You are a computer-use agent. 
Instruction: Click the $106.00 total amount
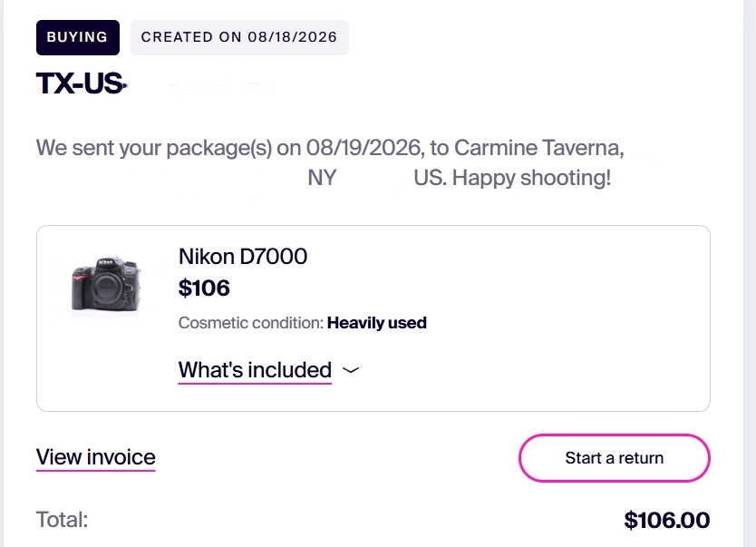667,520
